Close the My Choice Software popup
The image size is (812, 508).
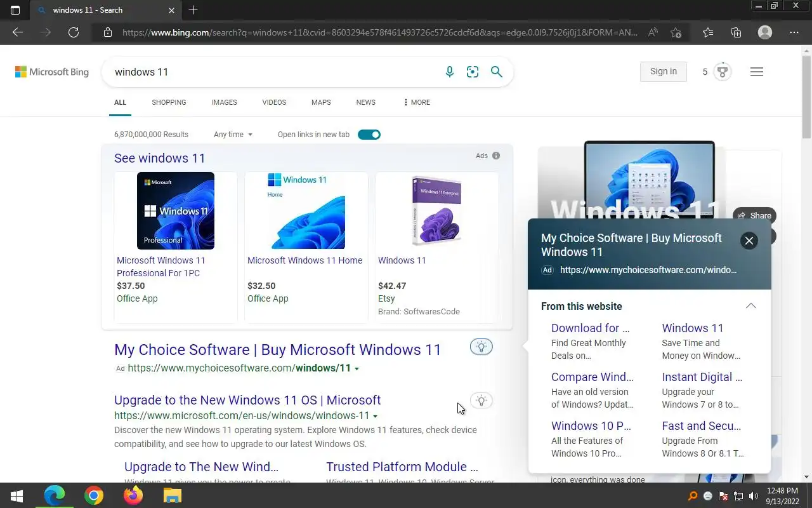coord(749,241)
